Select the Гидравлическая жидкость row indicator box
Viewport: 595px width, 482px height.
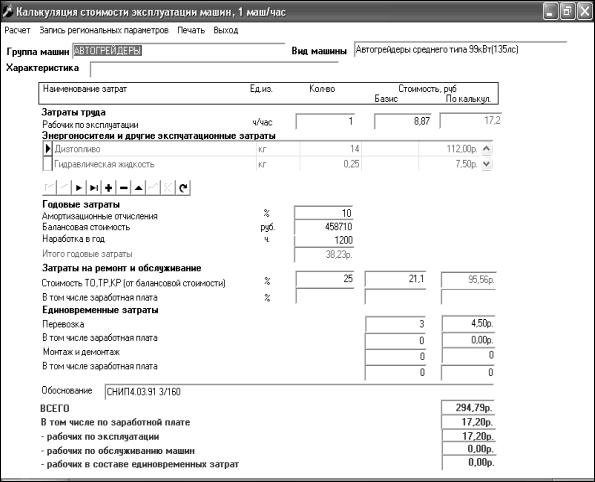pyautogui.click(x=47, y=164)
